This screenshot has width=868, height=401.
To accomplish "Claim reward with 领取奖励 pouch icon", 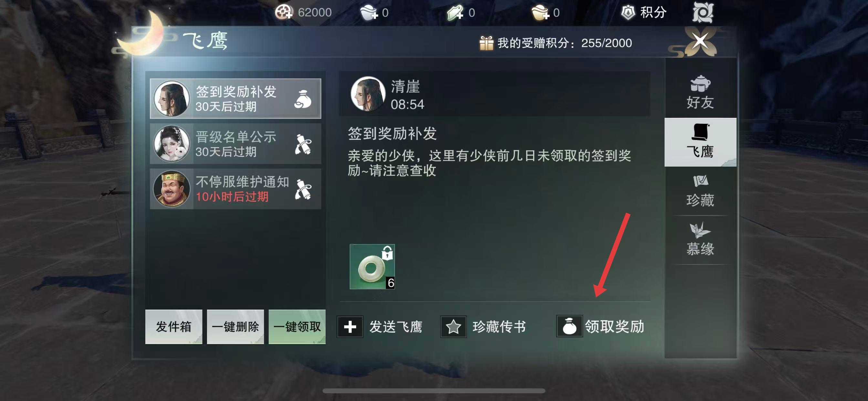I will click(x=569, y=326).
